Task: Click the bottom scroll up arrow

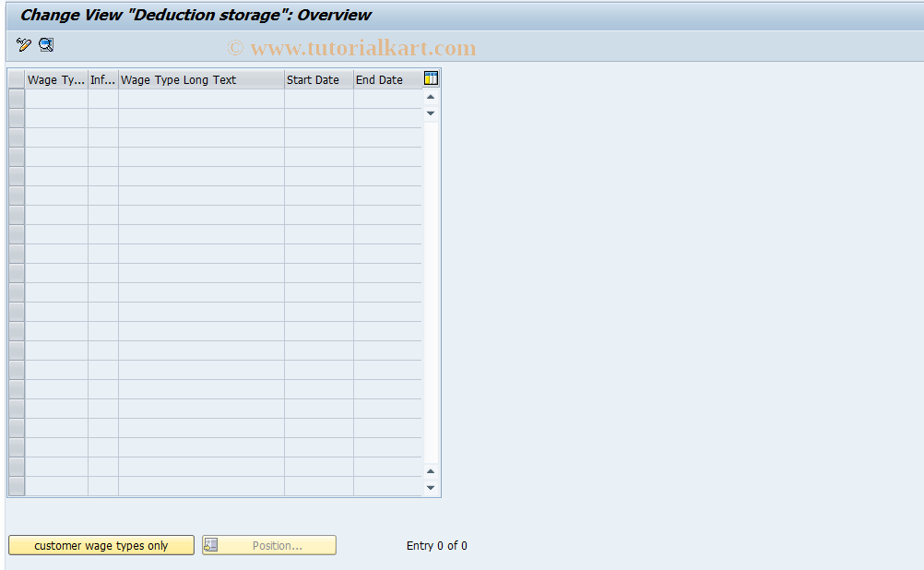Action: click(431, 471)
